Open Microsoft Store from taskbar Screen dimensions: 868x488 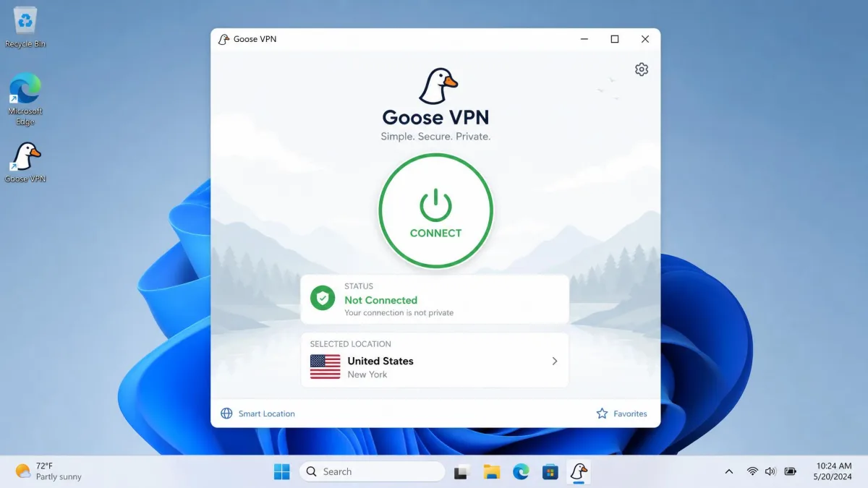[x=550, y=472]
